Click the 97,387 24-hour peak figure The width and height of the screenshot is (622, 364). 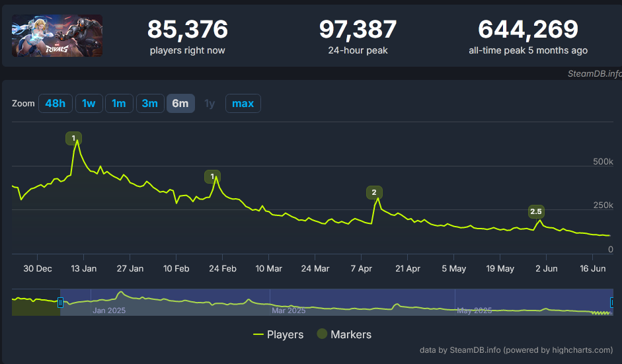click(x=358, y=29)
